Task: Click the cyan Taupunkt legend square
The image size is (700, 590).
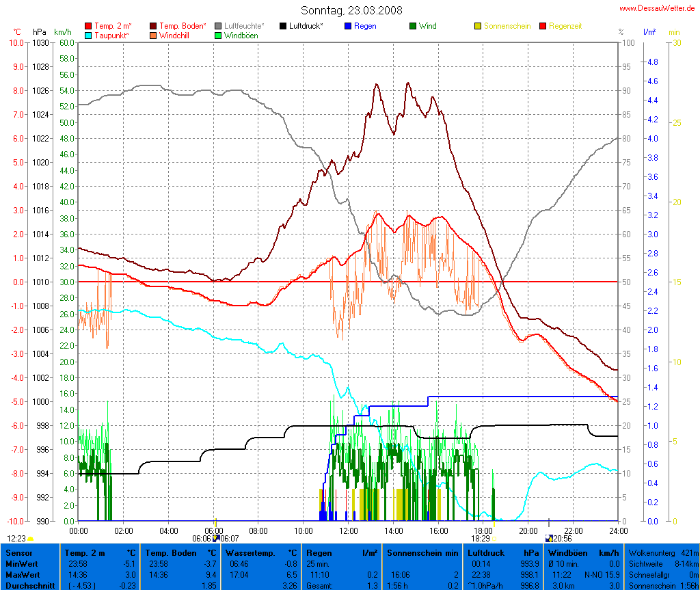Action: click(88, 35)
